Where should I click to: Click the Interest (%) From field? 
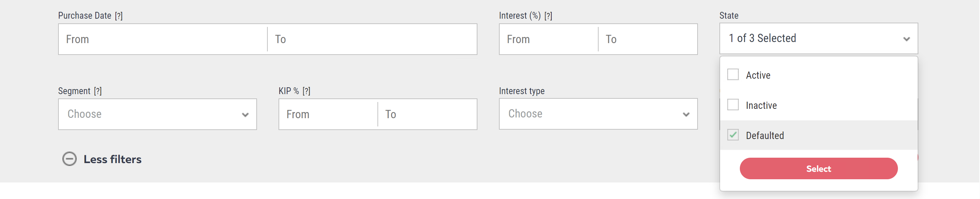tap(548, 39)
